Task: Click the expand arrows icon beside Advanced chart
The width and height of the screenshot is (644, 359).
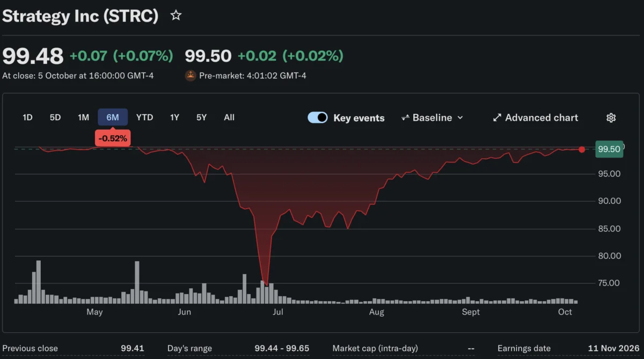Action: tap(497, 118)
